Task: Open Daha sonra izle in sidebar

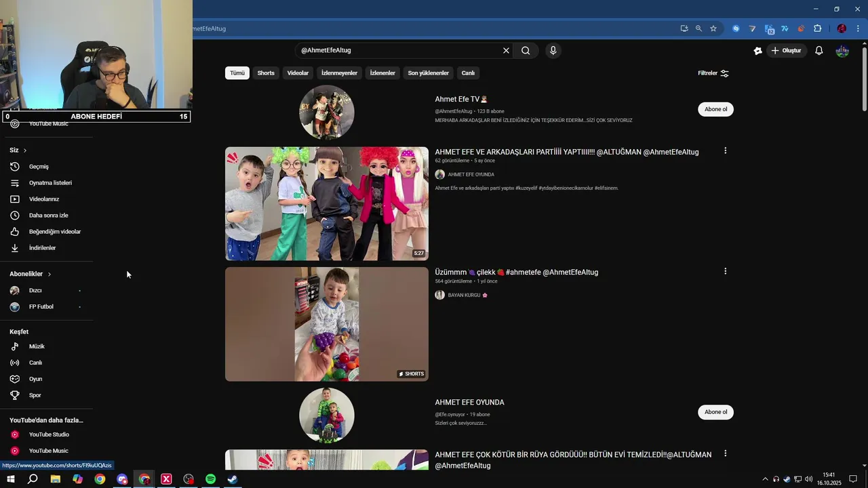Action: click(x=47, y=216)
